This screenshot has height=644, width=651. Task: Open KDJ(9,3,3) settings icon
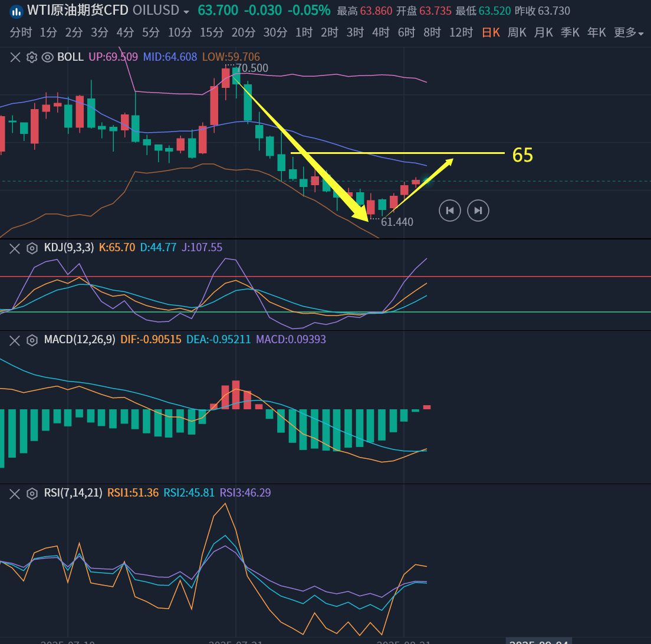32,248
